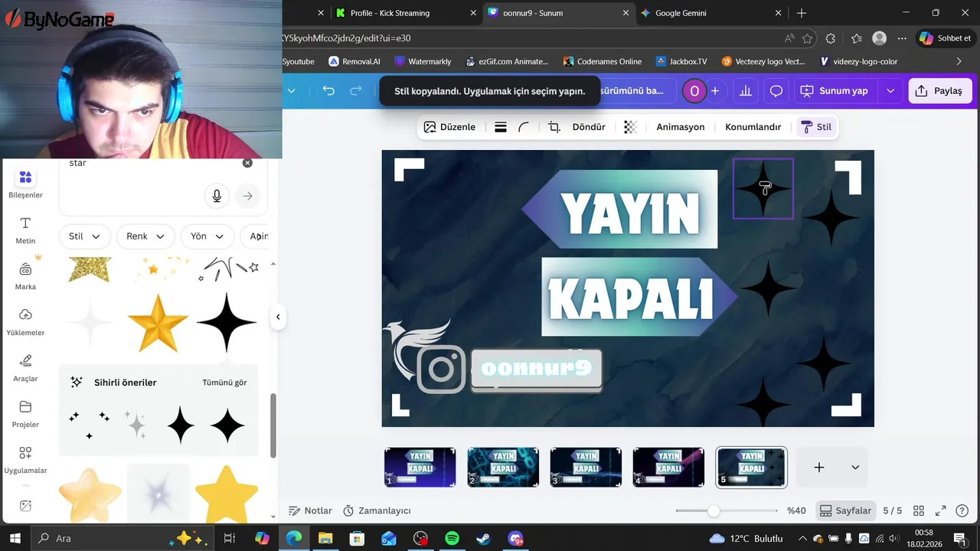Insert the gold 3D star element
980x551 pixels.
(158, 323)
